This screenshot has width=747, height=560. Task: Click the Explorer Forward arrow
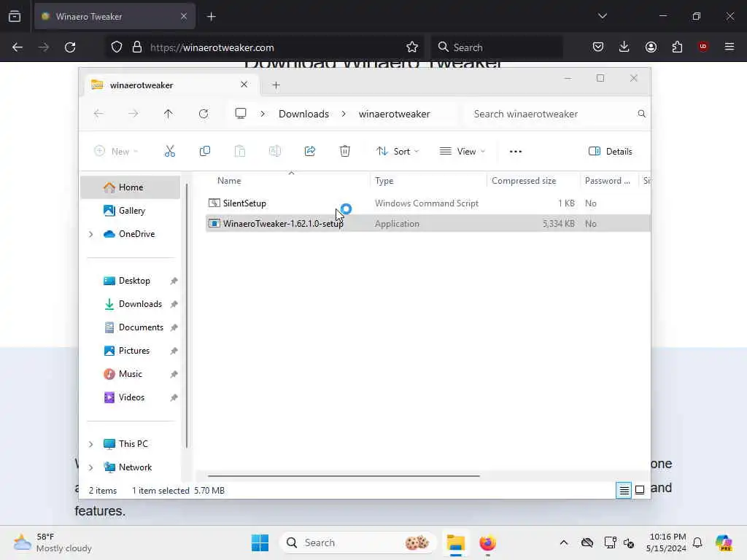[133, 114]
